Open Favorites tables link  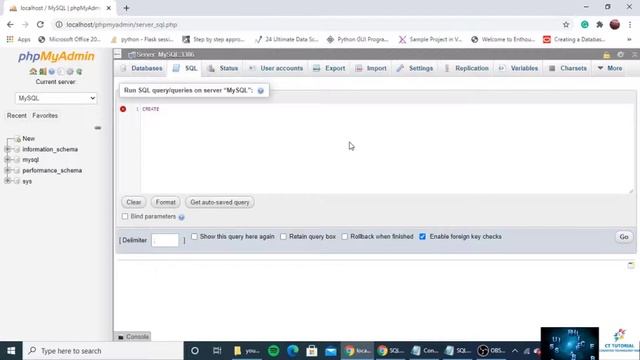click(x=45, y=116)
